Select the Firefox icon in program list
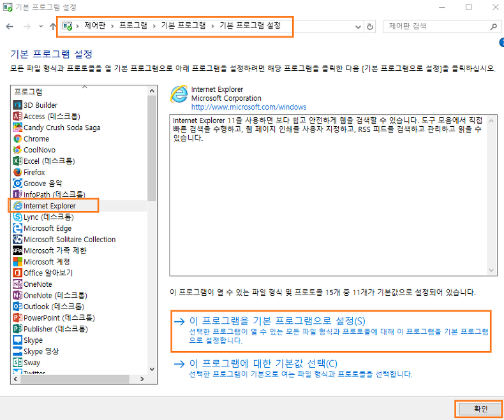The image size is (504, 420). [x=17, y=172]
